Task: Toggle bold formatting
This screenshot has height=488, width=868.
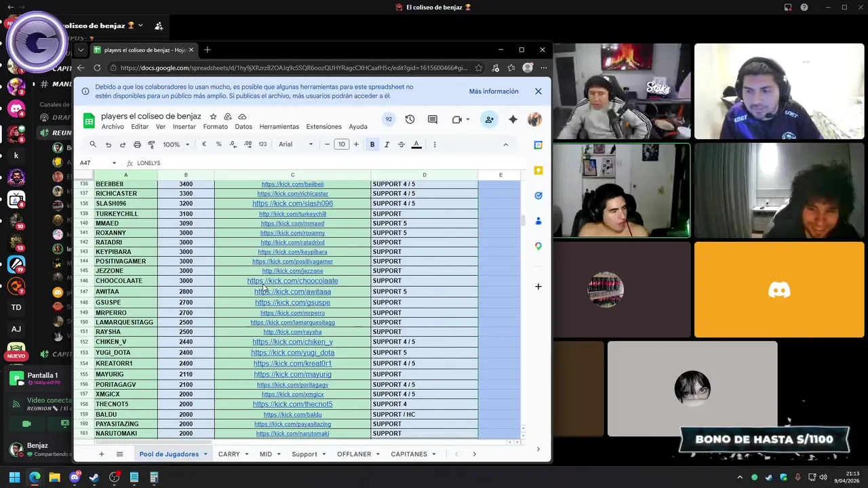Action: click(x=372, y=144)
